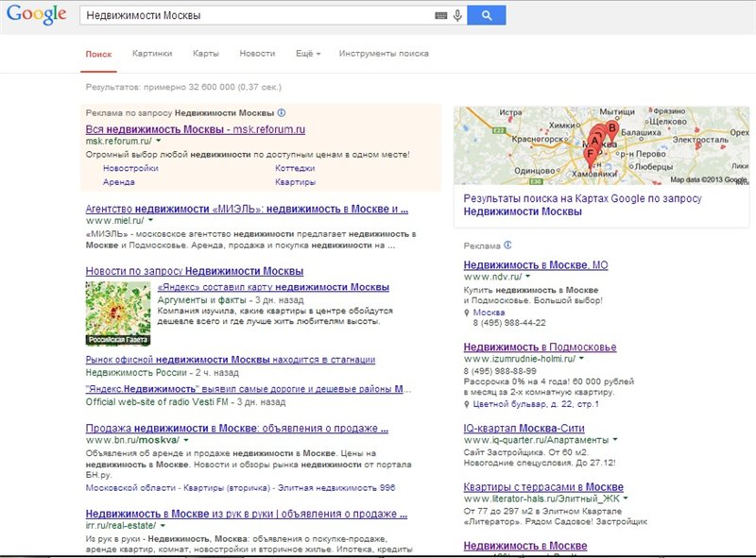The image size is (756, 558).
Task: Click location pin beside 'Цветной бульвар'
Action: click(x=466, y=404)
